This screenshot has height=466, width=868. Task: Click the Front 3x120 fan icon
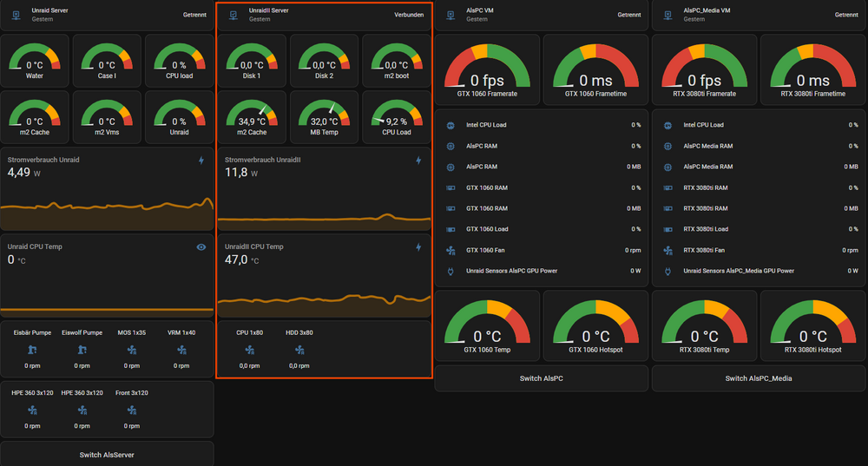132,410
